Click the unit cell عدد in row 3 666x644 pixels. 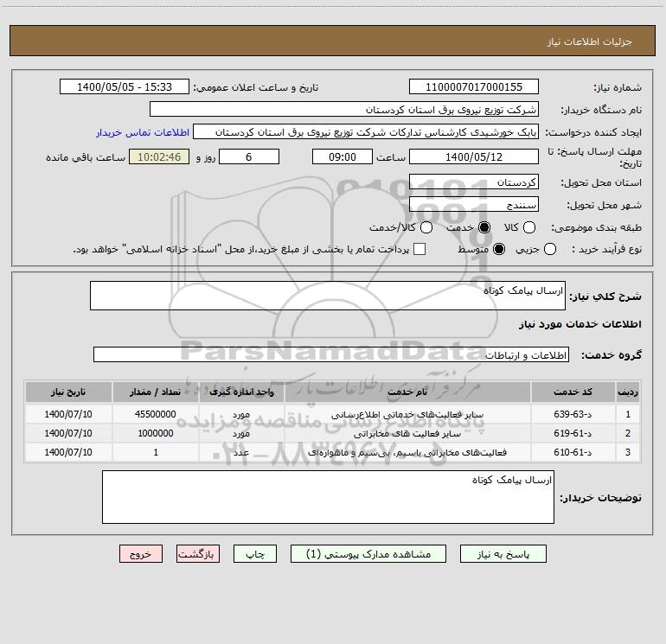tap(241, 453)
